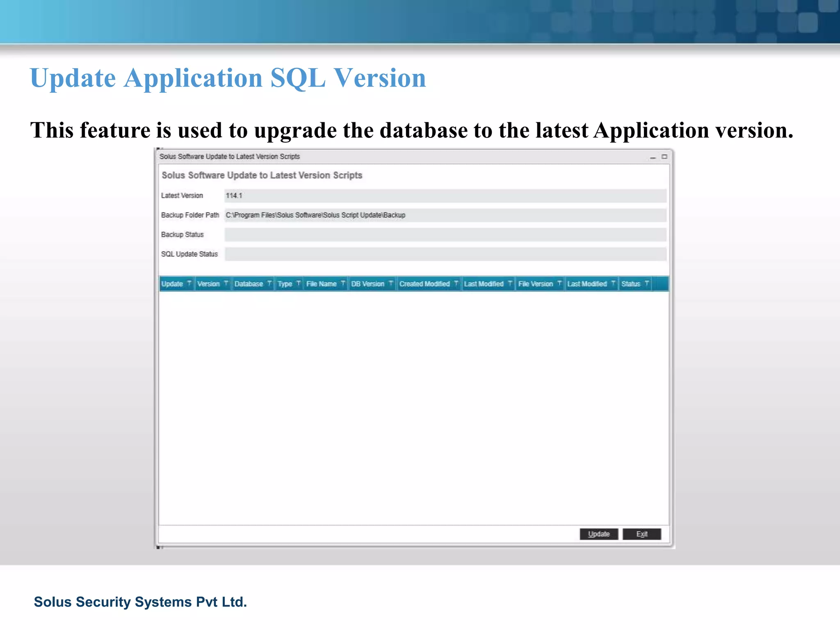Sort by the Version column header
The height and width of the screenshot is (630, 840).
[208, 284]
